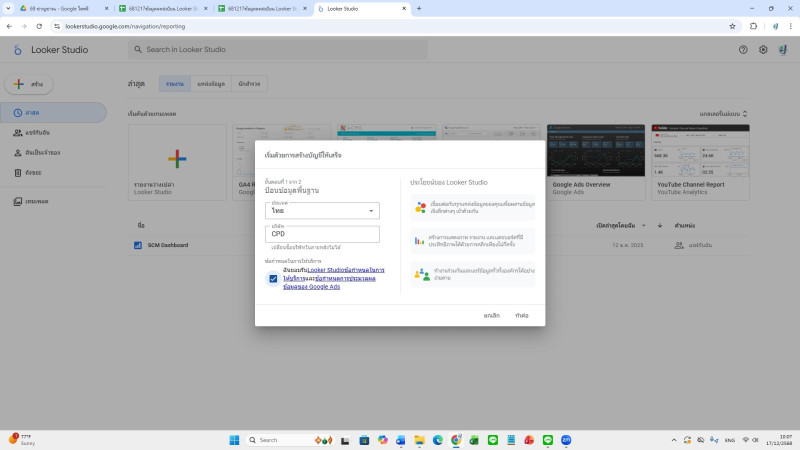Click the user account avatar
800x450 pixels.
pos(783,49)
